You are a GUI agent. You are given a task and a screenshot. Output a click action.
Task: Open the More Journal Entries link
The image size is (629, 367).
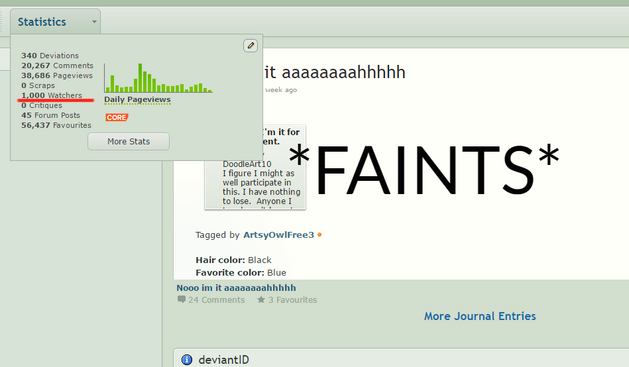tap(480, 316)
